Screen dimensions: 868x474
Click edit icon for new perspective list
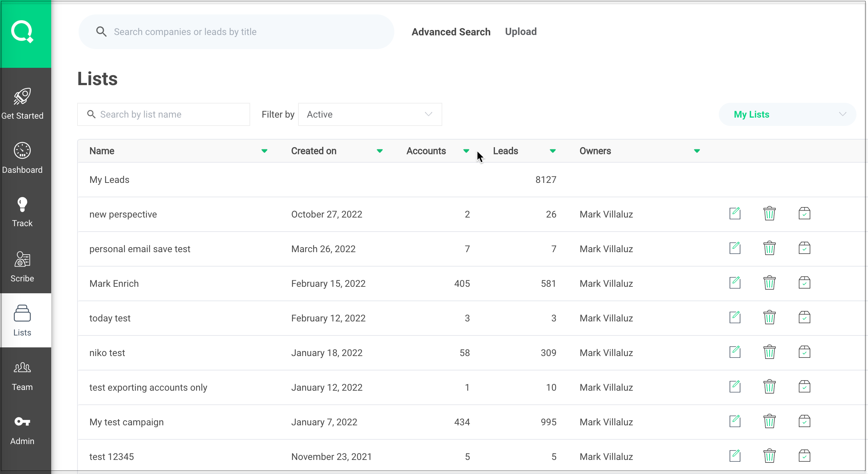pyautogui.click(x=735, y=214)
